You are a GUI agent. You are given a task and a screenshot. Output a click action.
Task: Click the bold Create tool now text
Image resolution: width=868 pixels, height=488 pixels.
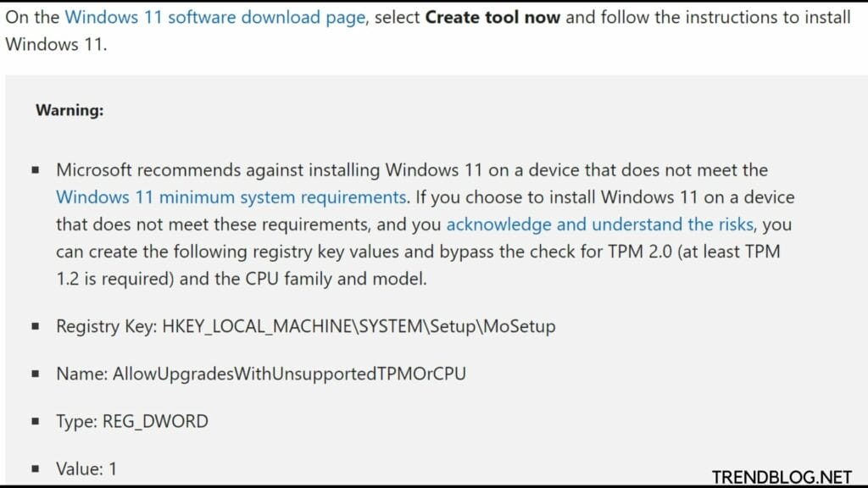(x=492, y=18)
